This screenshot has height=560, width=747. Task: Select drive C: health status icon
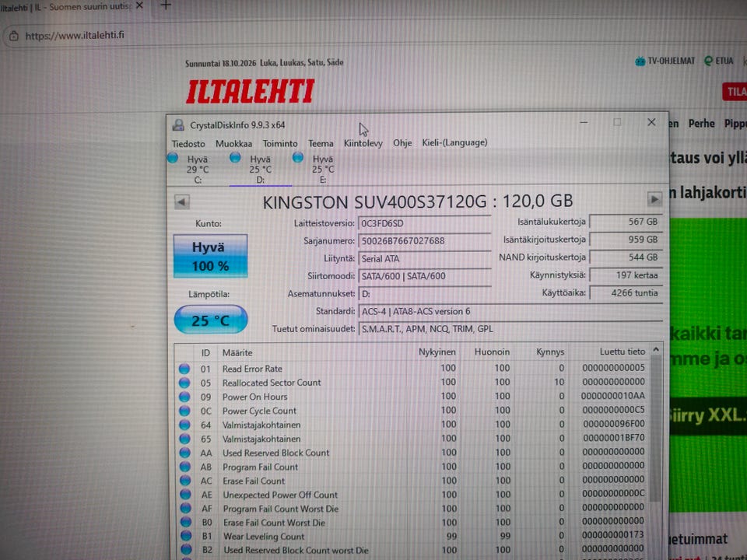click(x=173, y=158)
